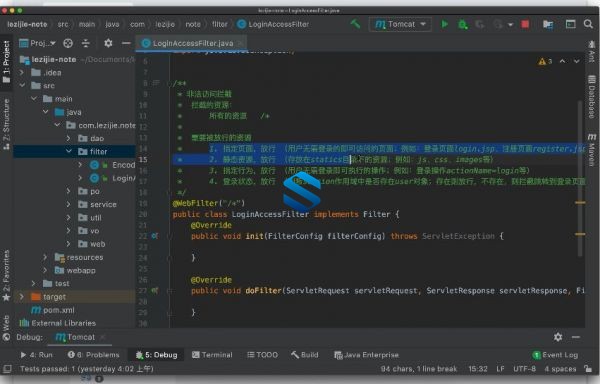This screenshot has height=384, width=600.
Task: Go to previous highlighted error arrow
Action: point(562,61)
